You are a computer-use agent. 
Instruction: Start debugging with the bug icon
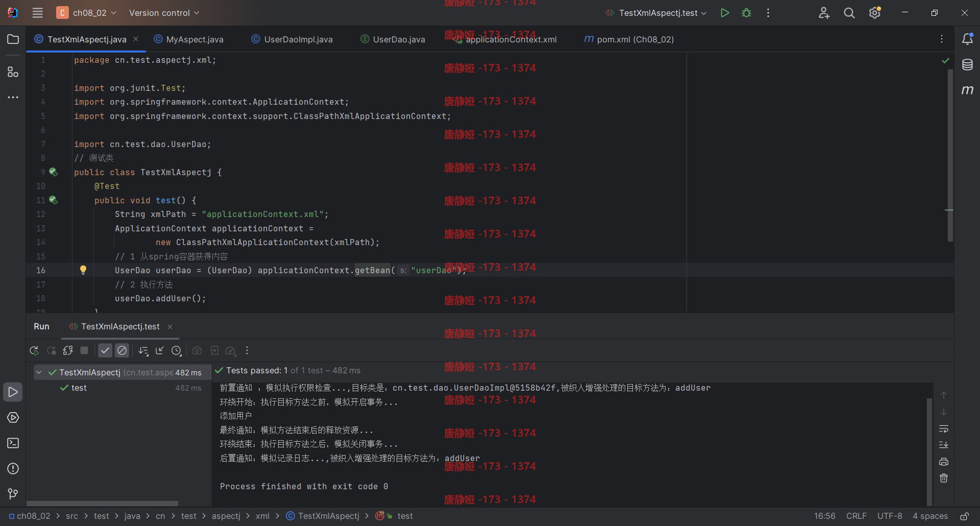click(746, 13)
